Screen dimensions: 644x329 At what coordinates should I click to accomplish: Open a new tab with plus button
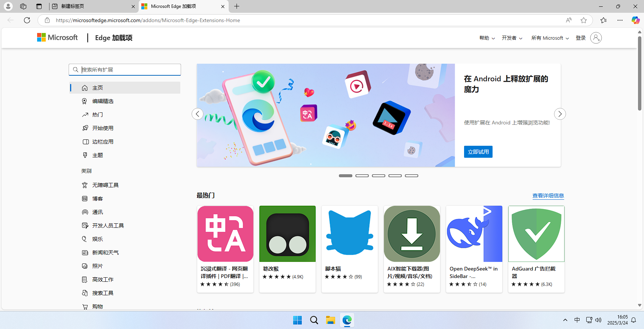[237, 6]
